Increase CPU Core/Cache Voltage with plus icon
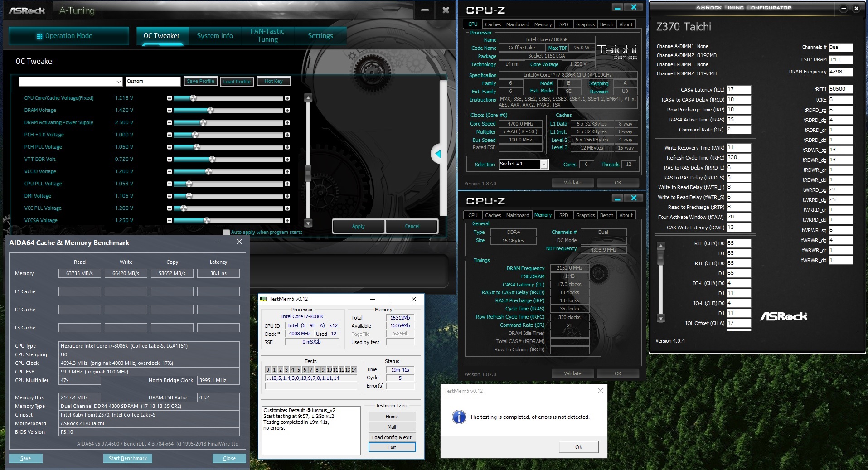The width and height of the screenshot is (868, 470). [x=287, y=98]
